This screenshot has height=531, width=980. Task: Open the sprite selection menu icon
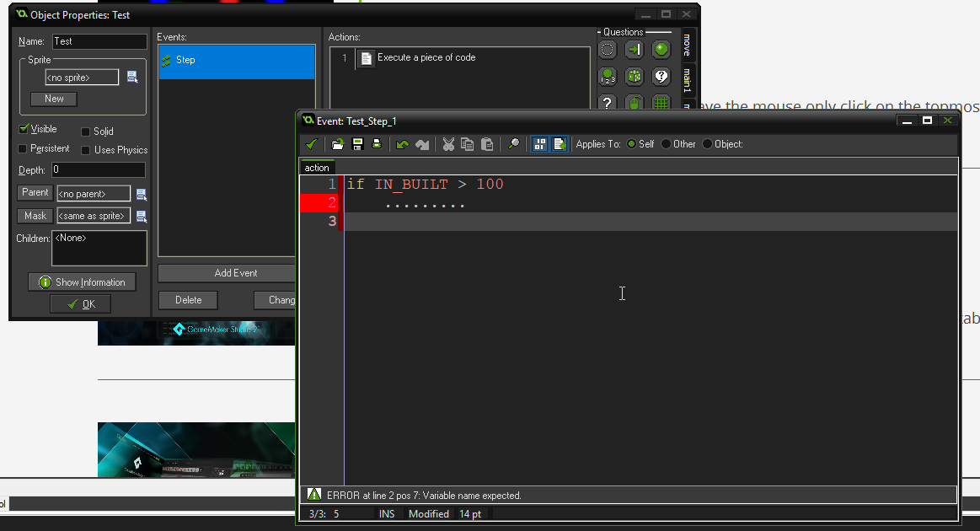(132, 77)
